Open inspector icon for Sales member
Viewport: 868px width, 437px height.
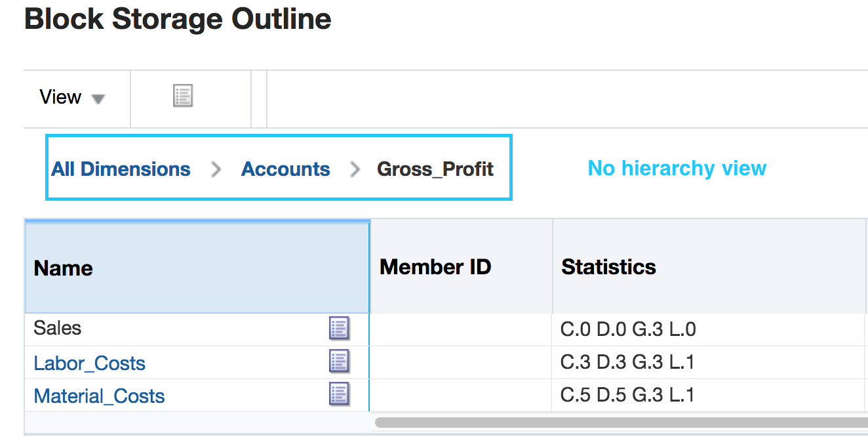tap(339, 328)
